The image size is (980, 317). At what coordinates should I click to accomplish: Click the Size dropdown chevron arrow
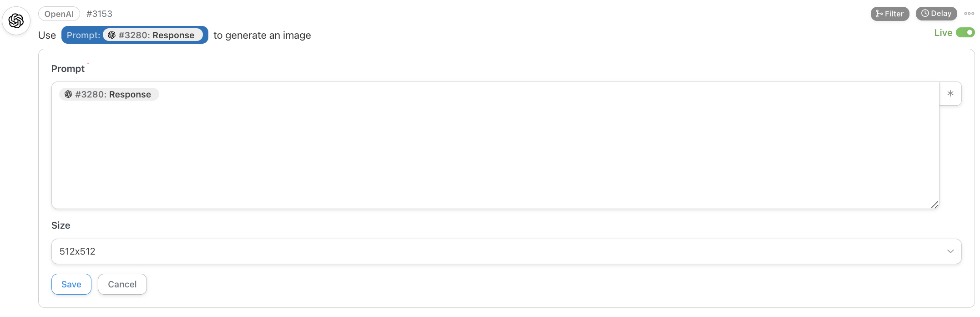click(950, 251)
